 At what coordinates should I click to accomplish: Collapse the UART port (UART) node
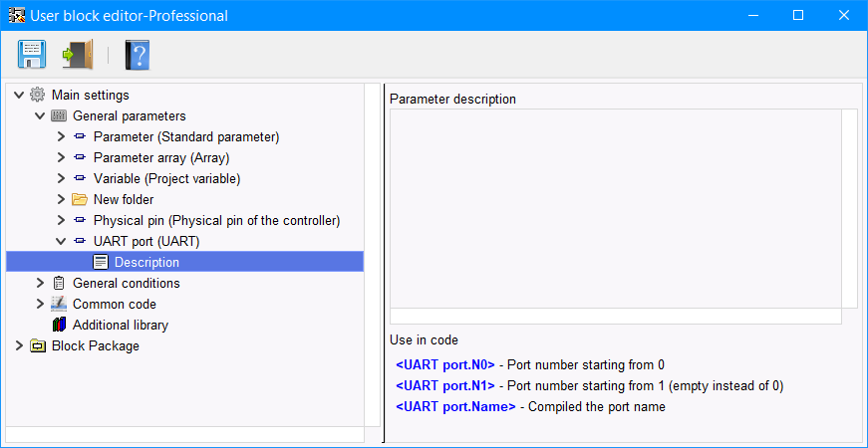click(x=61, y=242)
